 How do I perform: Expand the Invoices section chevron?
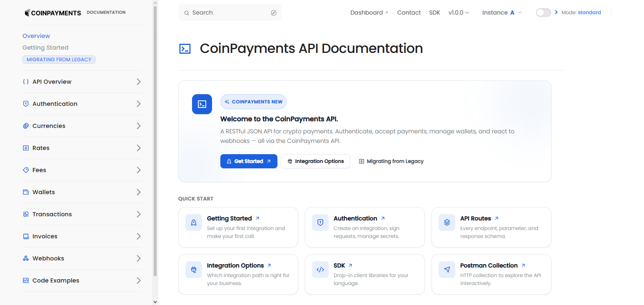click(139, 236)
